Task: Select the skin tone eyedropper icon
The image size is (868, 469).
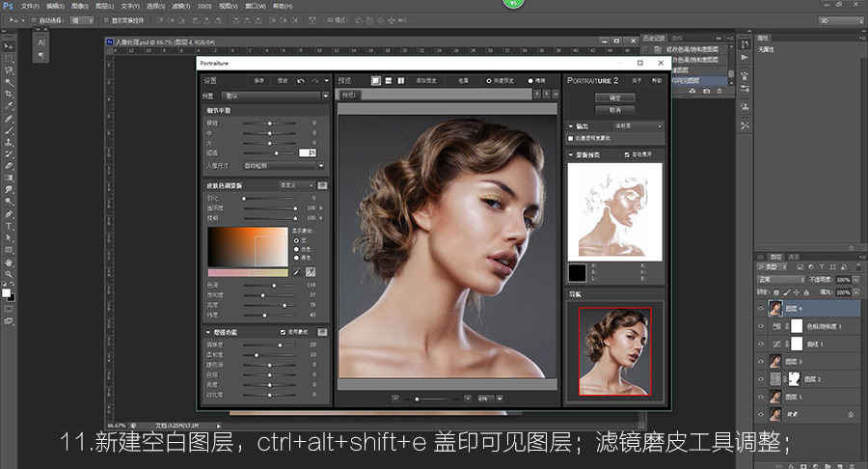Action: [311, 273]
